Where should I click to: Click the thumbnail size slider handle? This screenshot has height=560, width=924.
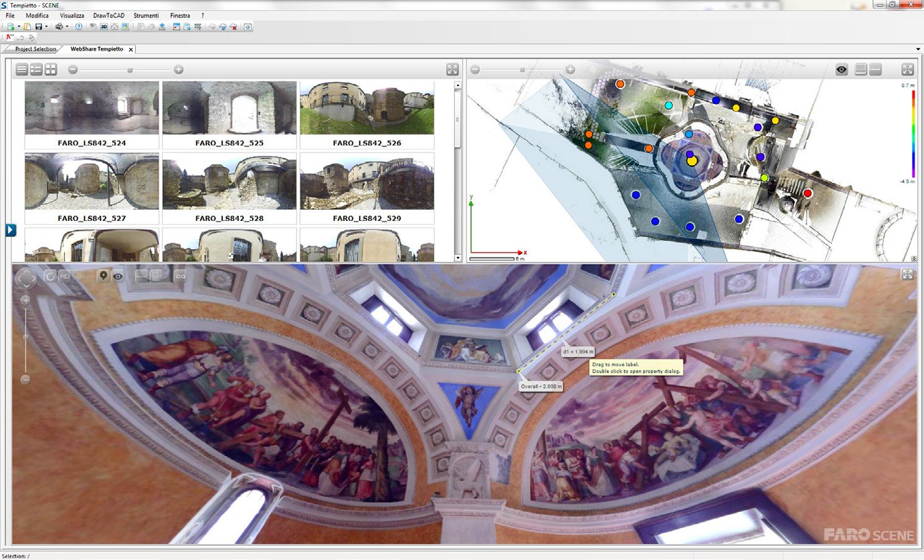(x=130, y=70)
